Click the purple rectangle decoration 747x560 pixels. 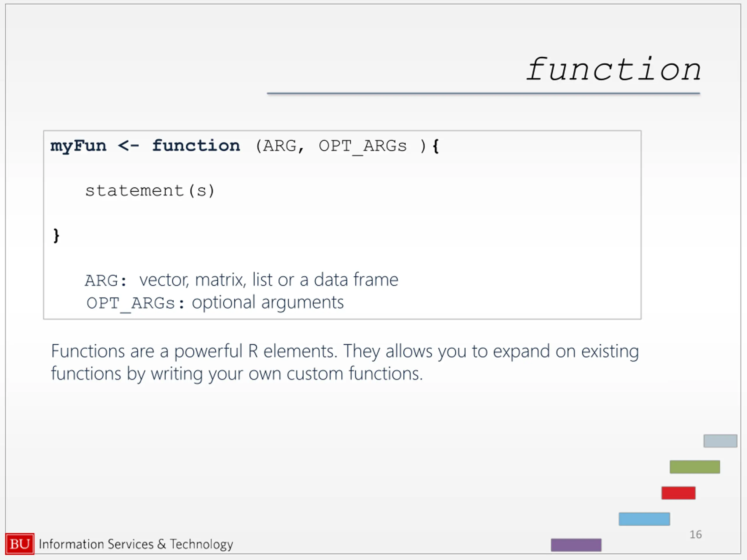pyautogui.click(x=576, y=545)
